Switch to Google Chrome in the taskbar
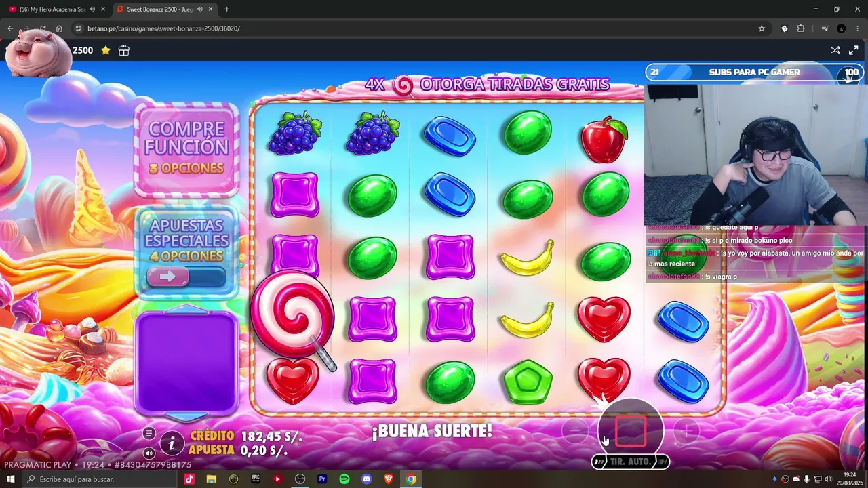Viewport: 868px width, 488px height. [411, 479]
